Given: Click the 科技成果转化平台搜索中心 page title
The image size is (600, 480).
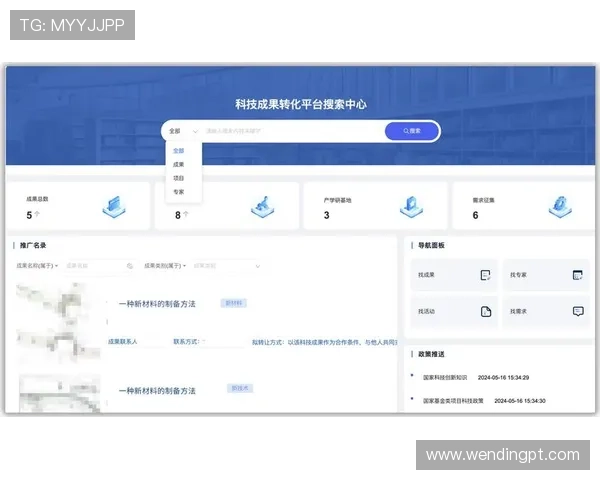Looking at the screenshot, I should (301, 104).
